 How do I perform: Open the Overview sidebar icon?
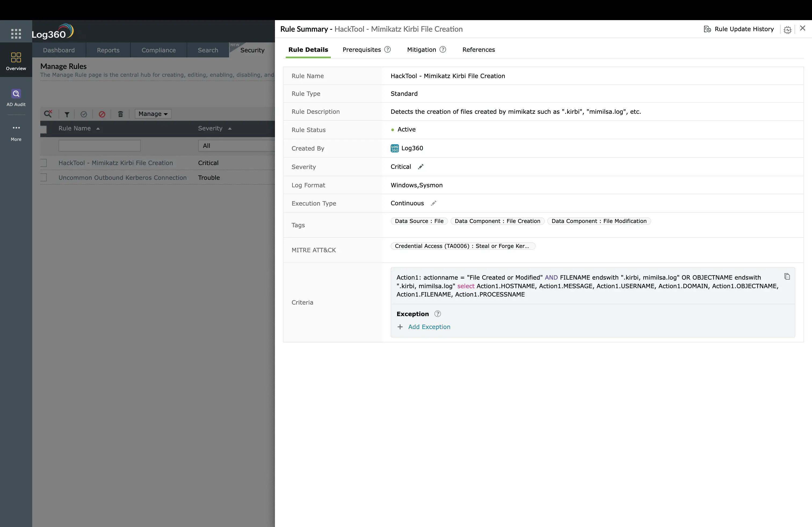click(16, 61)
